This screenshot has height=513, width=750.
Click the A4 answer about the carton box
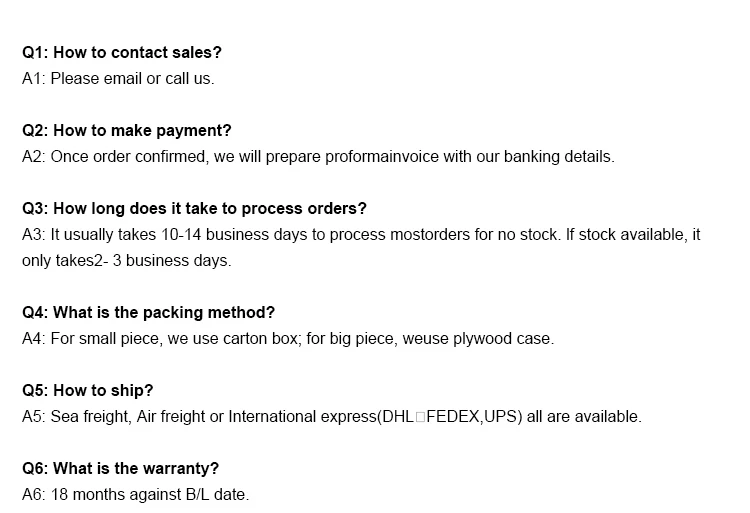click(288, 338)
